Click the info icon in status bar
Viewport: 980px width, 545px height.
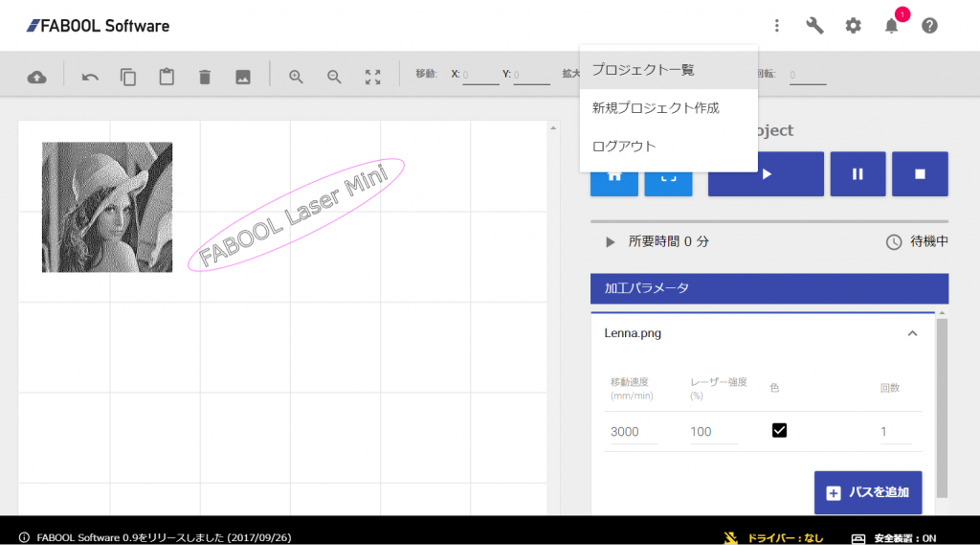[x=24, y=537]
